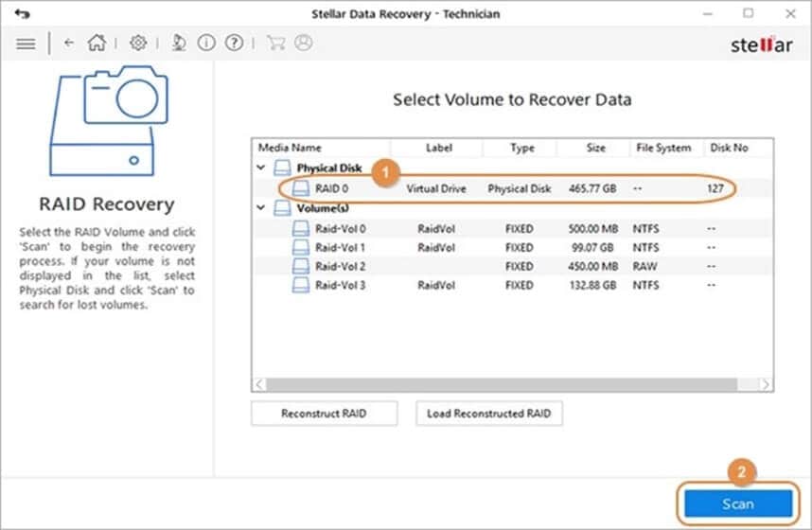Maximize the Stellar window
Image resolution: width=812 pixels, height=530 pixels.
[749, 13]
